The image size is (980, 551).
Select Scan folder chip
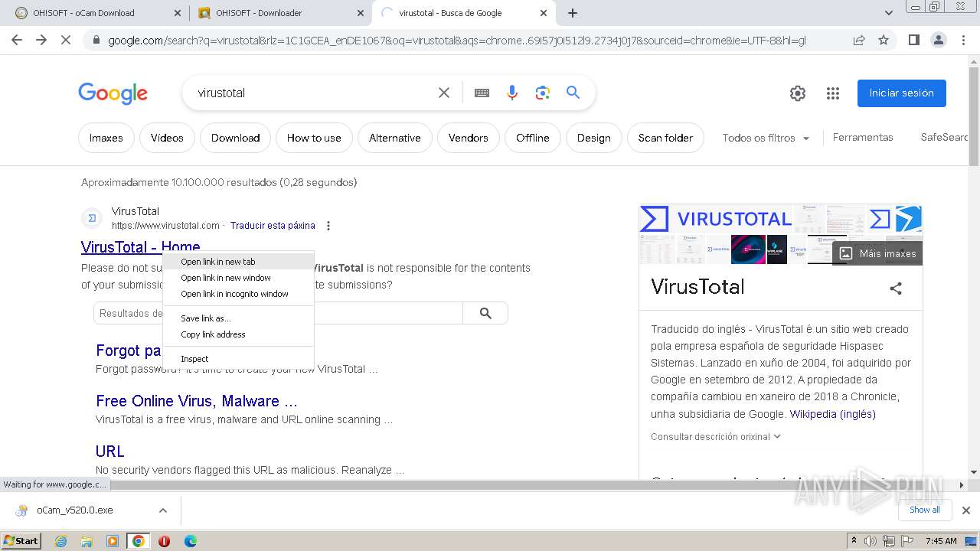pos(665,138)
